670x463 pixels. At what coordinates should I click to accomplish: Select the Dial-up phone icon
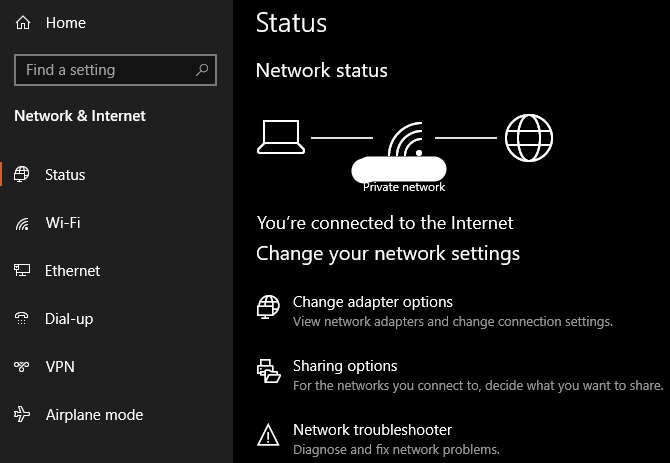coord(21,318)
